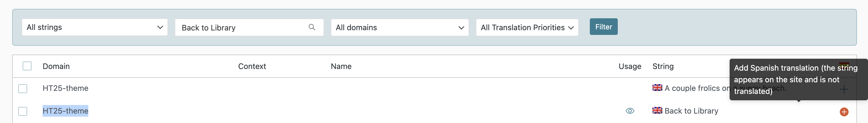
Task: View usage via the eye icon
Action: (630, 111)
